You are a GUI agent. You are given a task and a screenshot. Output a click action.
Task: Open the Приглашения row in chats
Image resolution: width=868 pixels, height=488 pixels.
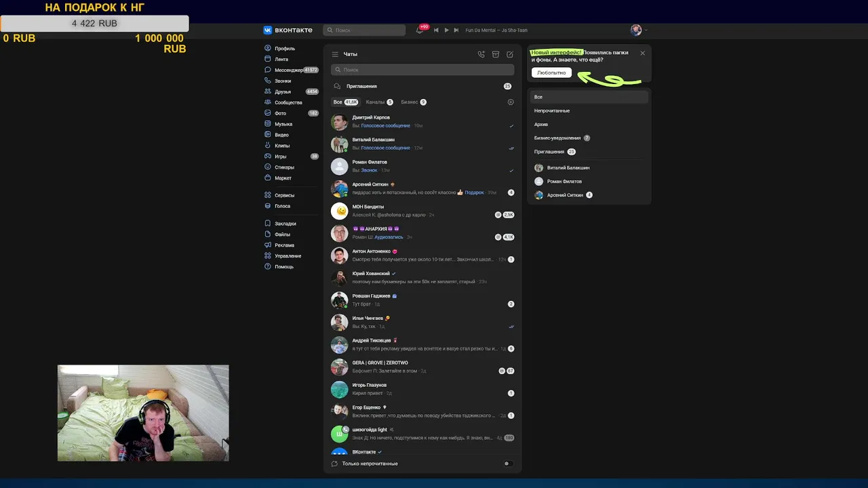[x=422, y=86]
